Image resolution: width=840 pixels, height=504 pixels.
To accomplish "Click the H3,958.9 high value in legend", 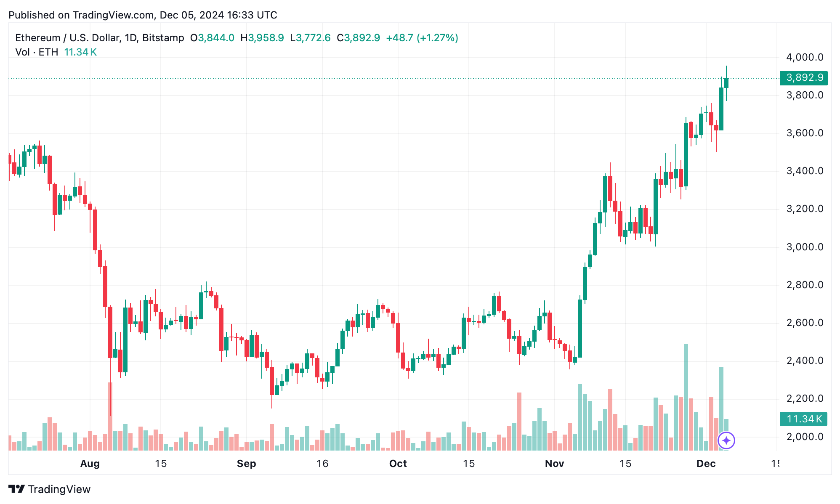I will point(262,38).
